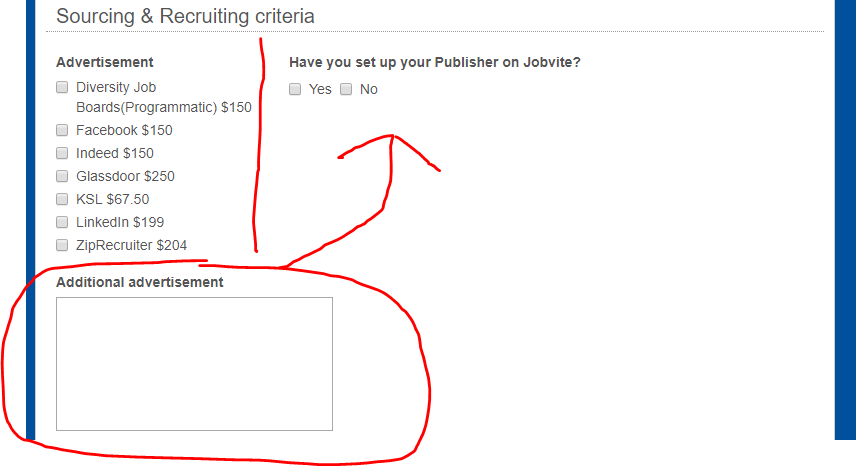This screenshot has height=466, width=856.
Task: Click the Advertisement section heading
Action: click(x=105, y=62)
